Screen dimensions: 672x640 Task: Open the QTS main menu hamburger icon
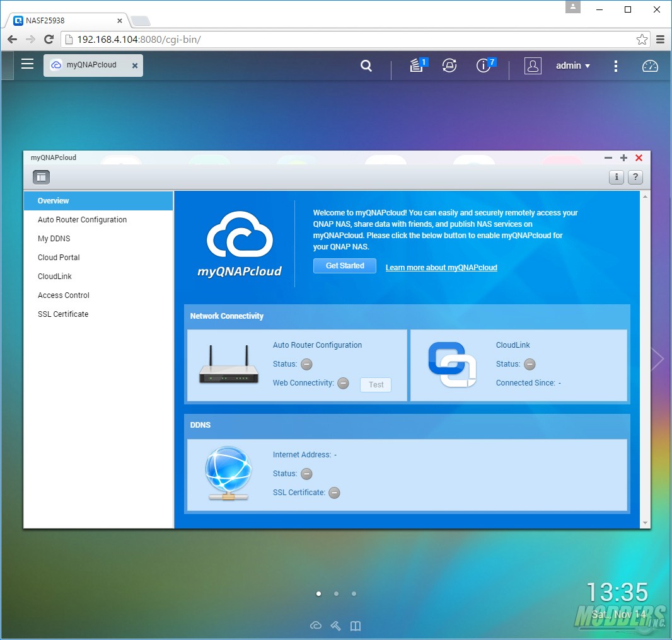[28, 64]
